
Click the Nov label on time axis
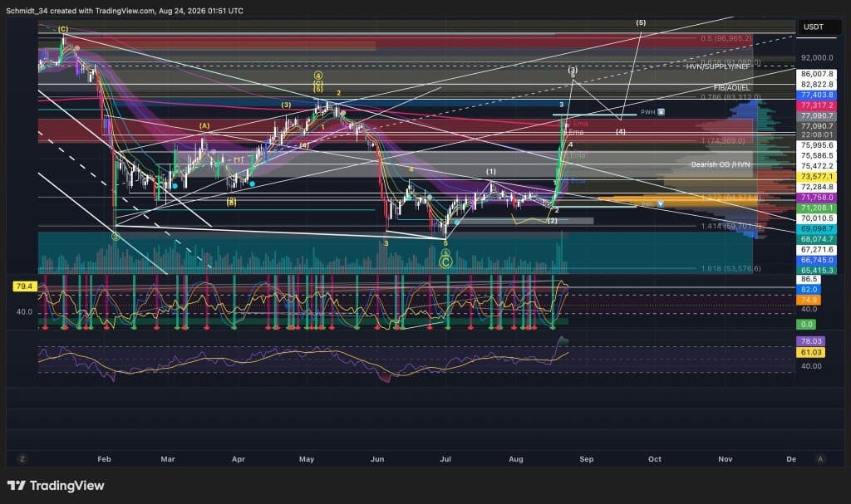(726, 459)
